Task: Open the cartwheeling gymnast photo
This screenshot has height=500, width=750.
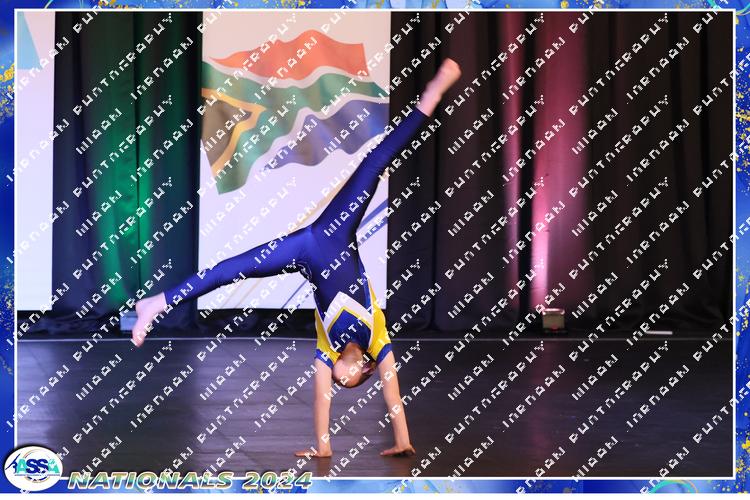Action: tap(375, 244)
